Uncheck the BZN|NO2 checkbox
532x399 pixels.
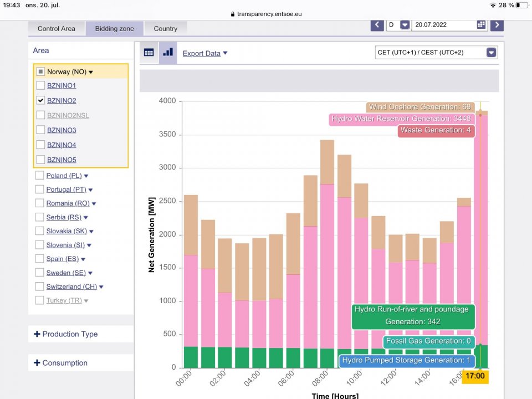[40, 100]
